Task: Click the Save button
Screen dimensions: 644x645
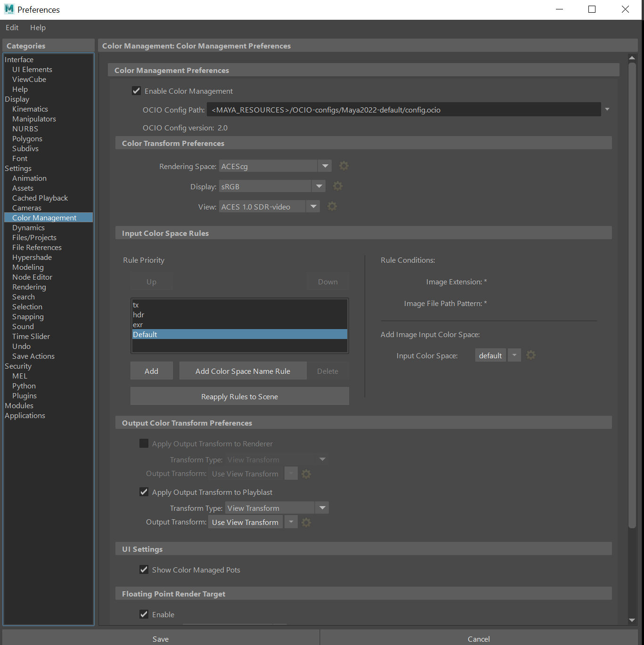Action: (x=161, y=638)
